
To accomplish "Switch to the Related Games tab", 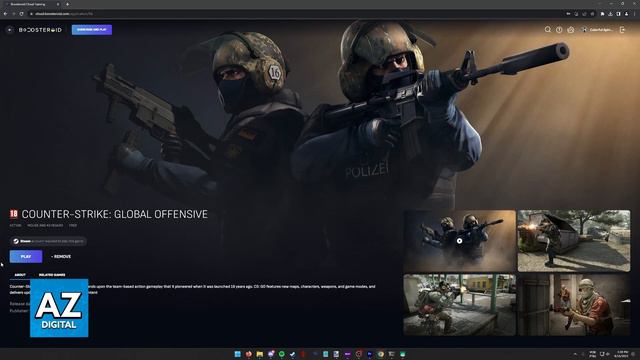I will tap(52, 275).
